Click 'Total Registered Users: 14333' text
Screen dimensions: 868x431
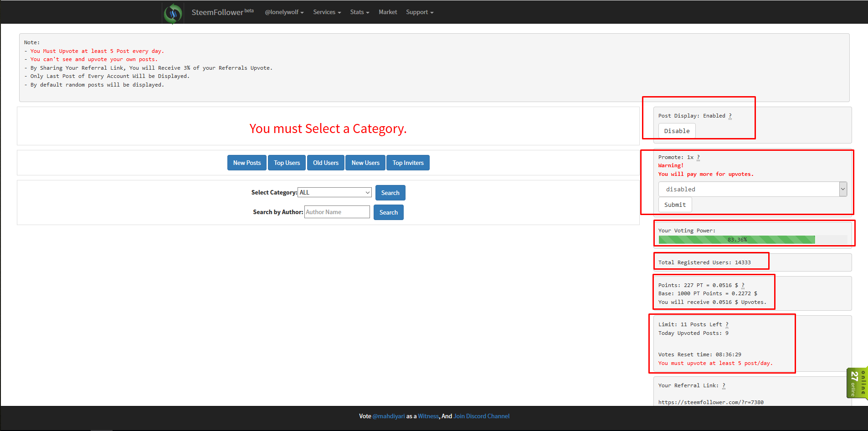pyautogui.click(x=704, y=262)
